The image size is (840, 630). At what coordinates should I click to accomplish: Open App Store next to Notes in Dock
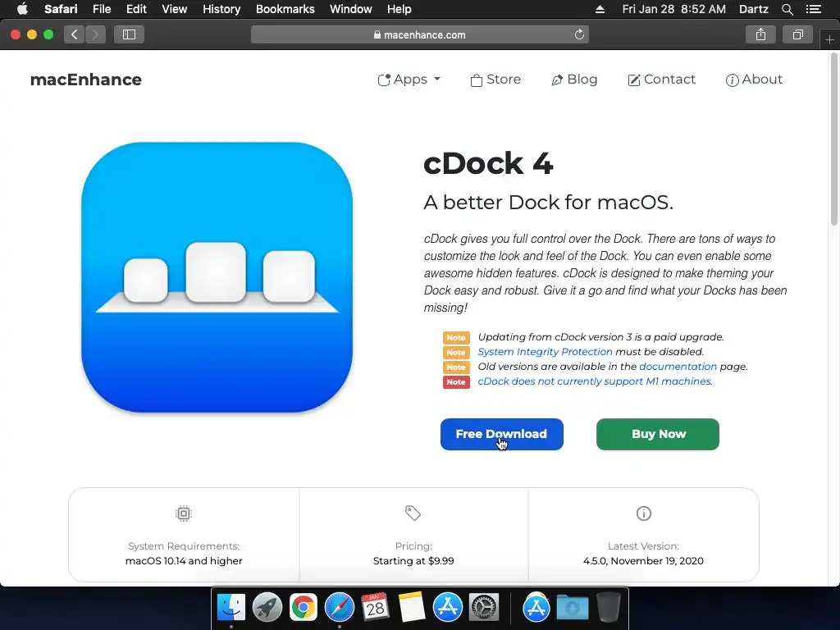pyautogui.click(x=447, y=607)
